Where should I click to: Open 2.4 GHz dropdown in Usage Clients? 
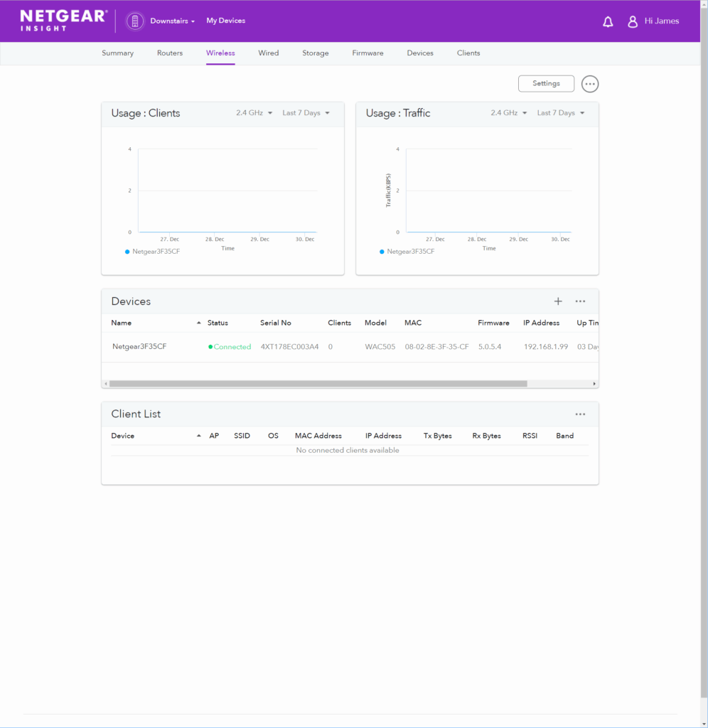tap(254, 113)
